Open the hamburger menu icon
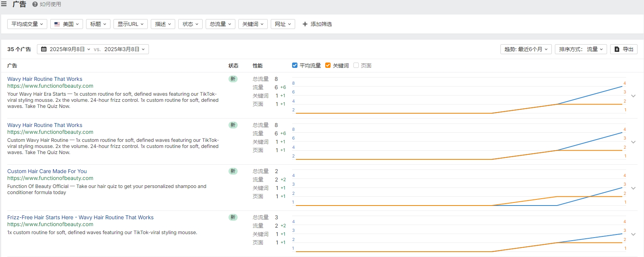The width and height of the screenshot is (644, 257). click(x=4, y=4)
